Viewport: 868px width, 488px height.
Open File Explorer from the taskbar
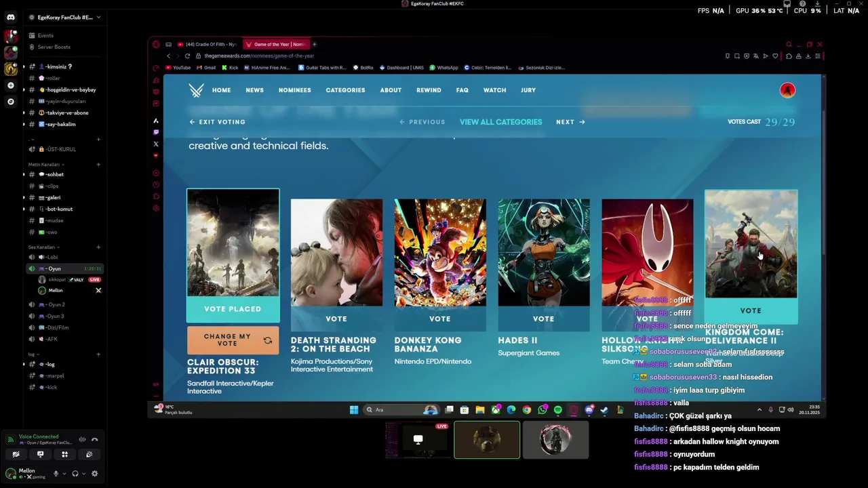479,409
